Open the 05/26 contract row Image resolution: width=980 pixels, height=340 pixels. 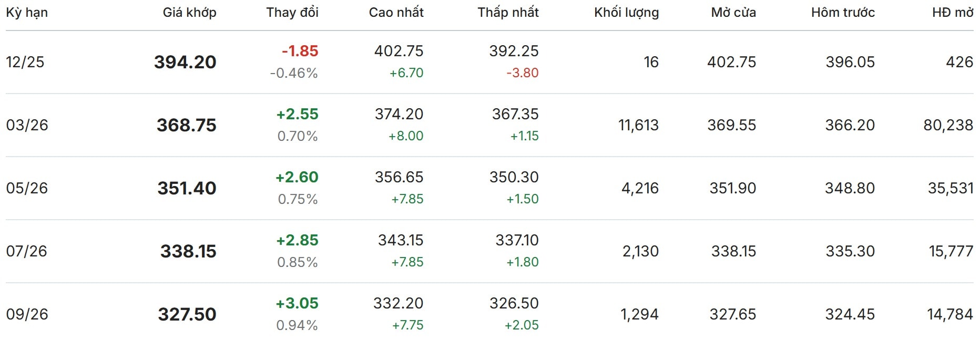(27, 188)
